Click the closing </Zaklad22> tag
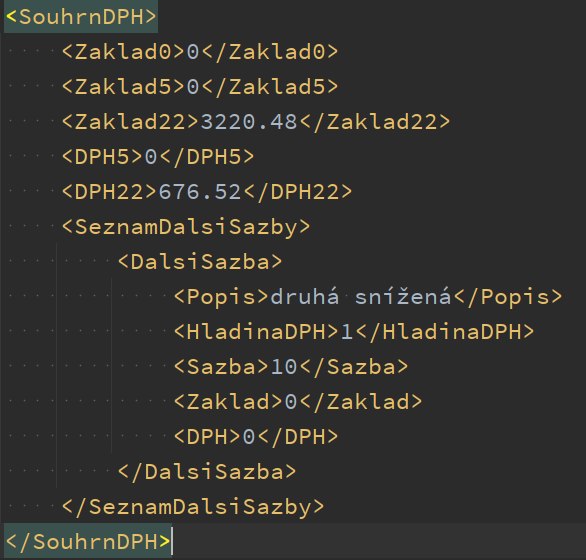This screenshot has height=560, width=586. tap(375, 122)
